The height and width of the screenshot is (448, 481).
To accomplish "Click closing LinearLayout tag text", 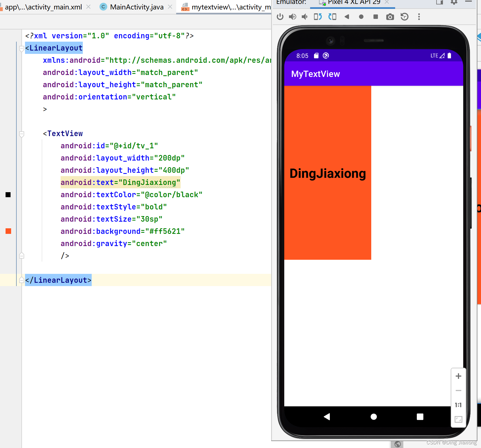I will pyautogui.click(x=58, y=280).
